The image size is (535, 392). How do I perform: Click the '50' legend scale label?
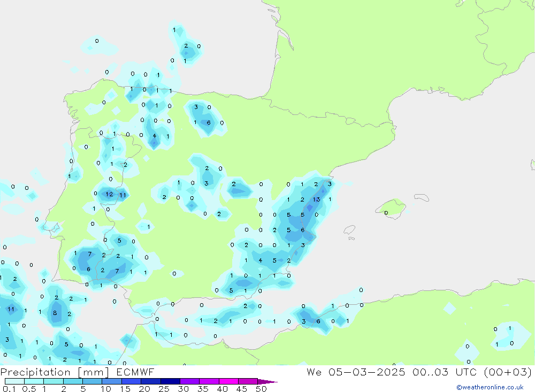point(261,389)
